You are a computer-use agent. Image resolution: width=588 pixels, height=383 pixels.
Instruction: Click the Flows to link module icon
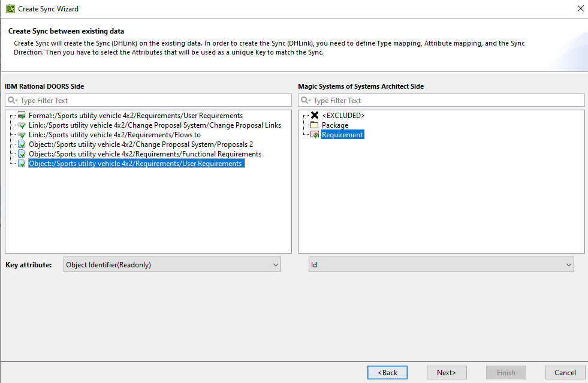22,135
